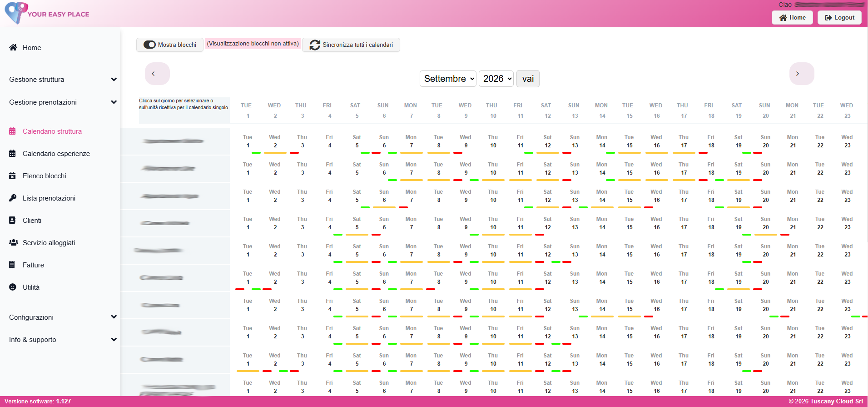Open Calendario esperienze page
Viewport: 868px width, 407px height.
point(56,153)
